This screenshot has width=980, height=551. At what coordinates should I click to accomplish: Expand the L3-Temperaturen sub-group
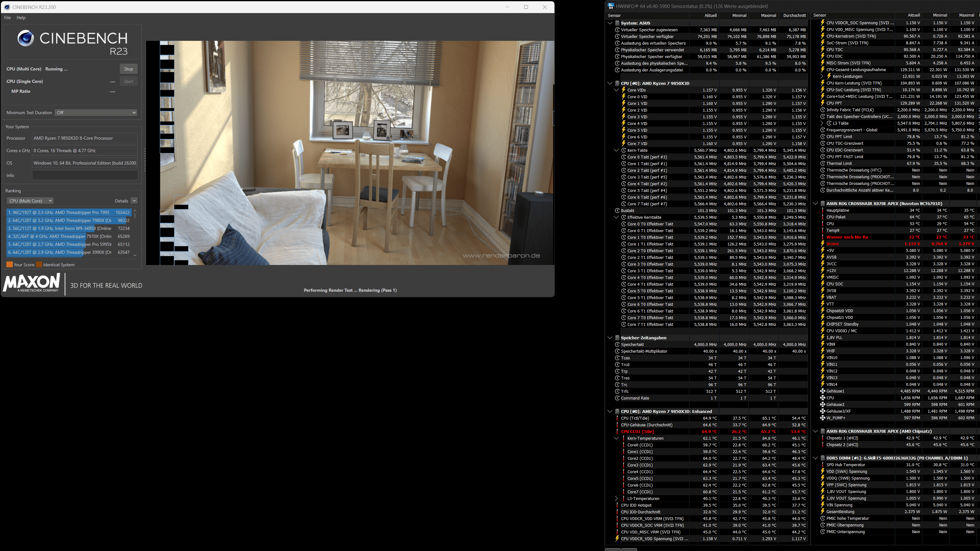pyautogui.click(x=616, y=498)
